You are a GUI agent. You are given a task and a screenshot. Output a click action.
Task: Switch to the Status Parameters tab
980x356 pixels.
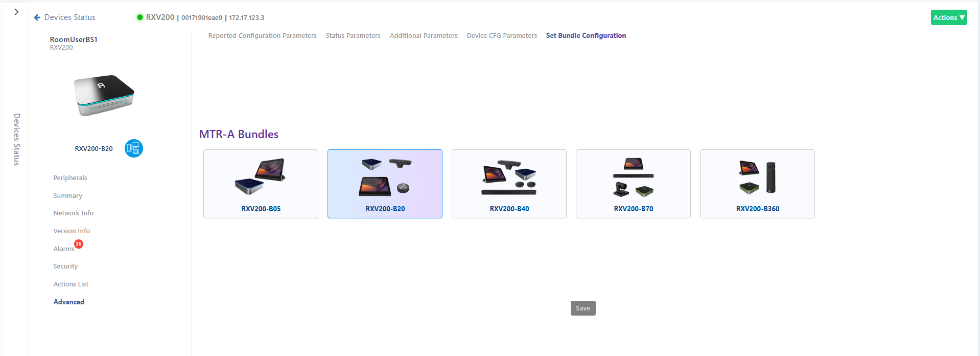pos(353,36)
